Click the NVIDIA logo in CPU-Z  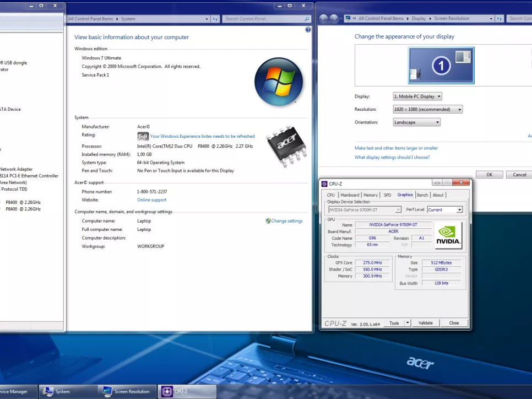pyautogui.click(x=448, y=235)
